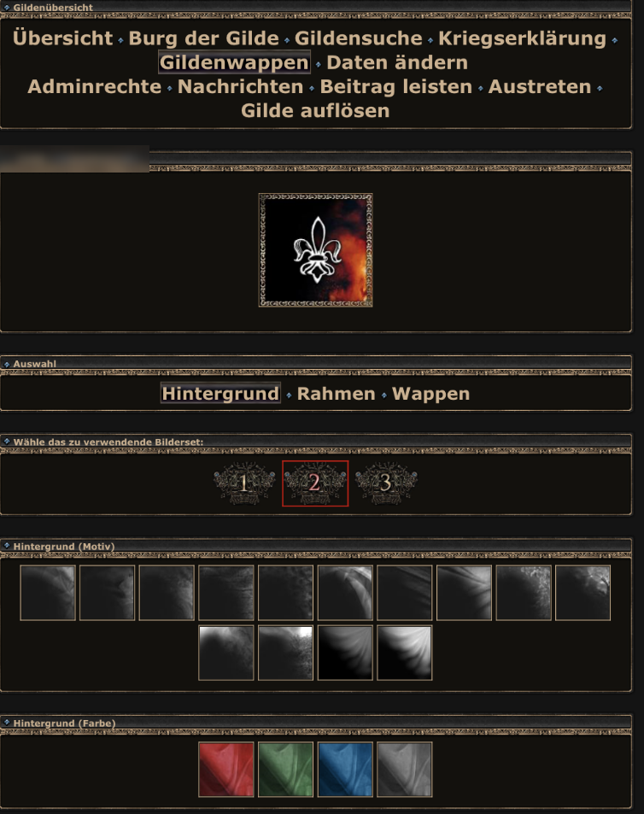
Task: Choose the green background color
Action: coord(285,770)
